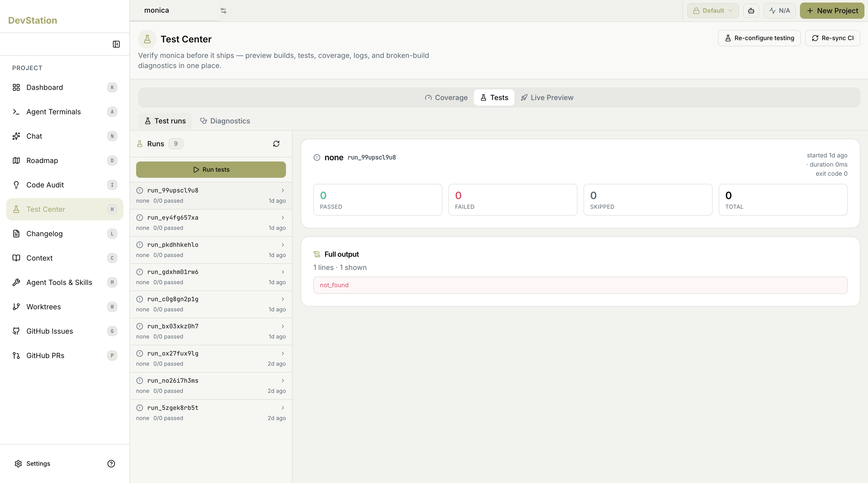Open the Default permission dropdown

click(x=713, y=11)
